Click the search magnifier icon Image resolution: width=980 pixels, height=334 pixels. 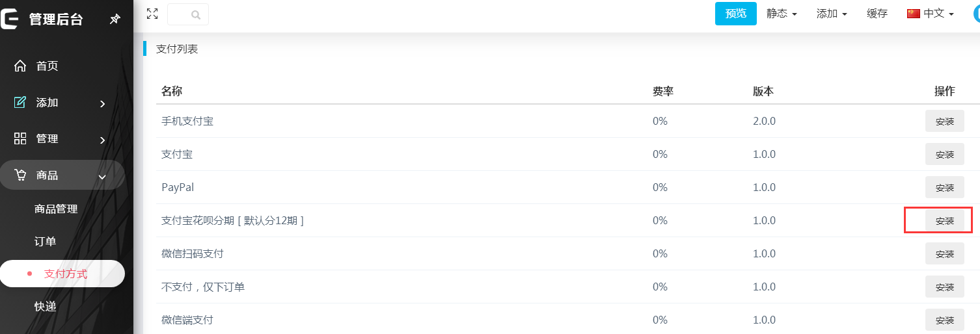196,14
